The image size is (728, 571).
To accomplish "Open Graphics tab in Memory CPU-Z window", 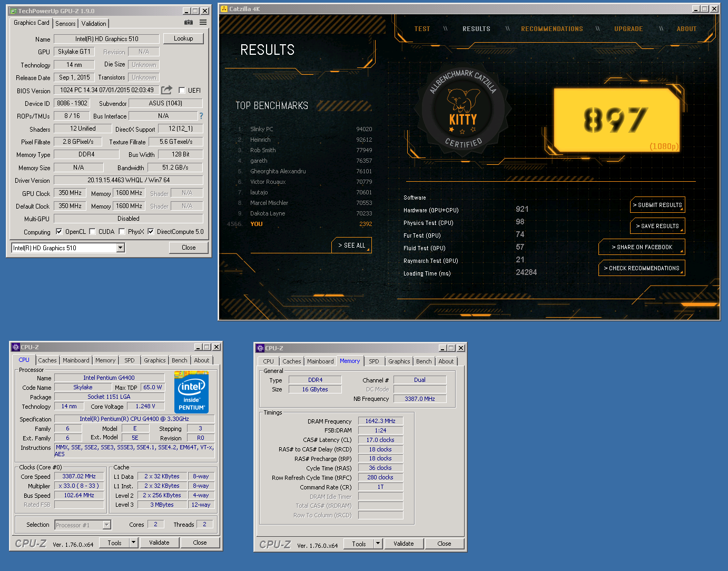I will (399, 361).
